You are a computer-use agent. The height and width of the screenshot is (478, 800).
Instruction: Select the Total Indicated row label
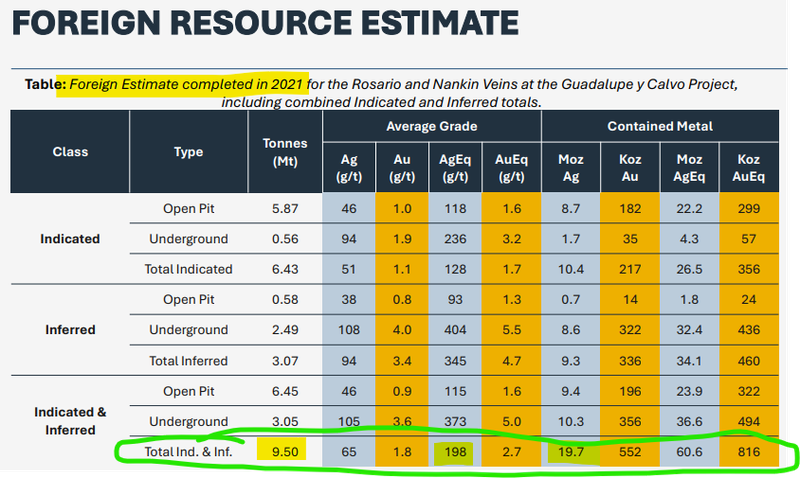tap(188, 269)
